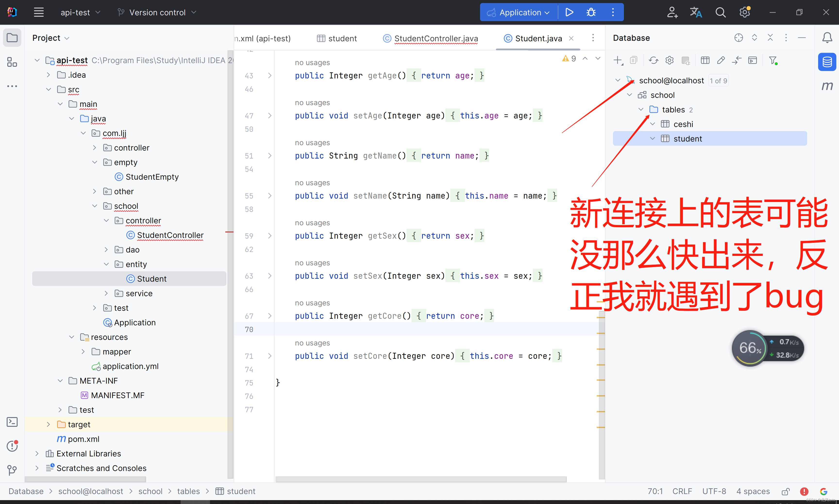Open the api-test project dropdown
839x504 pixels.
click(x=80, y=13)
